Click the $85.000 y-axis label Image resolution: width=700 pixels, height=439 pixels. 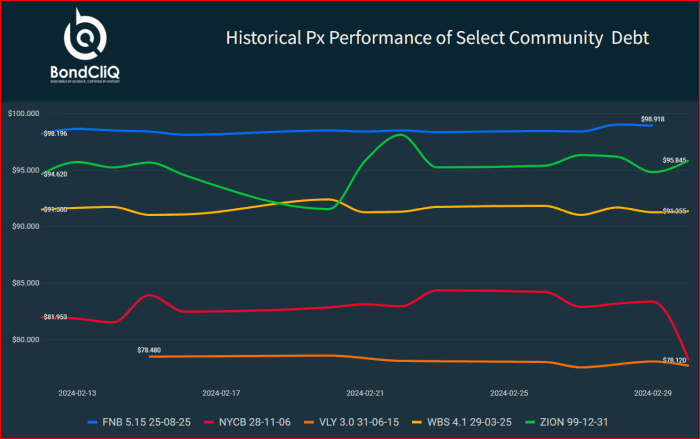(25, 283)
